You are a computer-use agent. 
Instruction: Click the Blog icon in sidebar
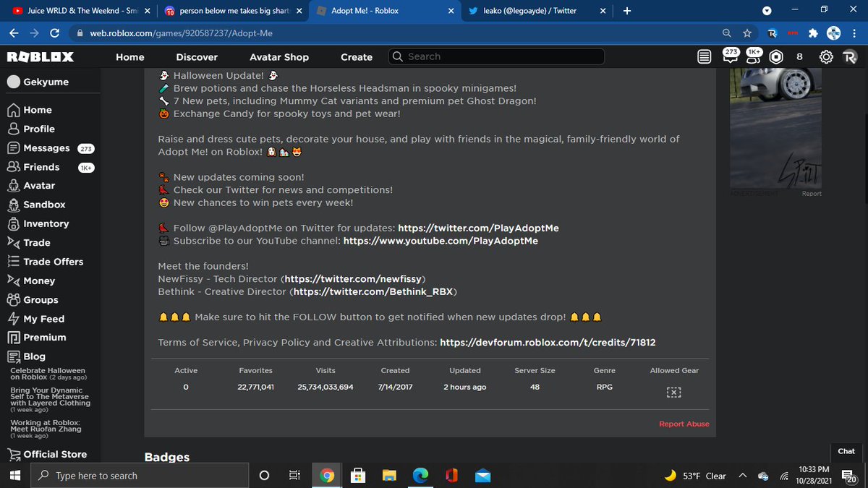[x=13, y=356]
